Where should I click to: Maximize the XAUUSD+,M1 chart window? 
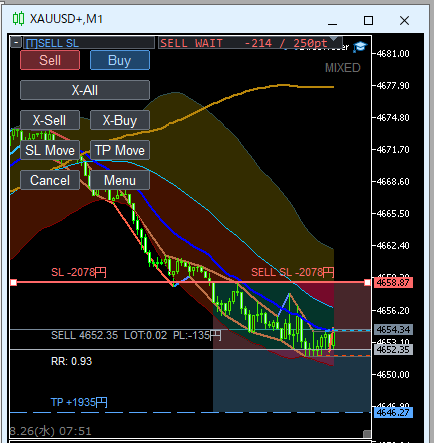[368, 21]
